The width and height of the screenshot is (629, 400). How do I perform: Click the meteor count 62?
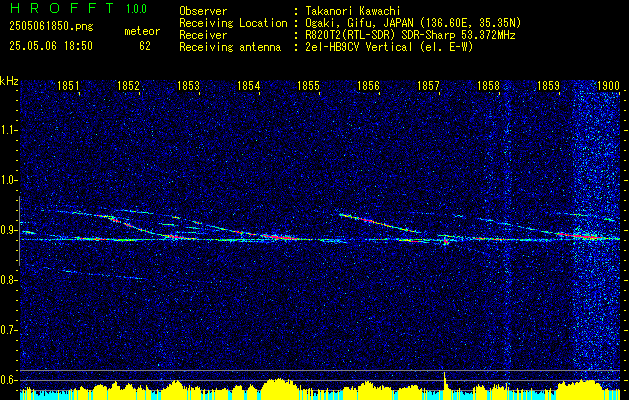145,46
